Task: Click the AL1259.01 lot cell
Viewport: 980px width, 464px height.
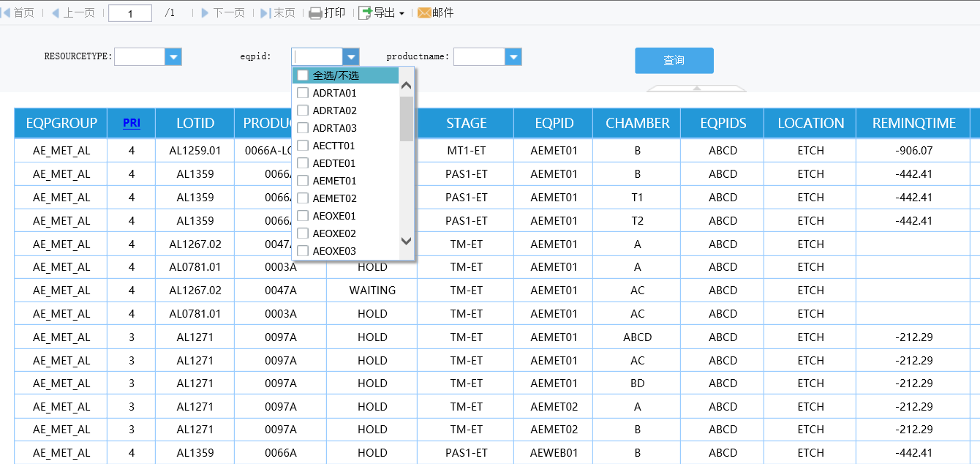Action: point(195,151)
